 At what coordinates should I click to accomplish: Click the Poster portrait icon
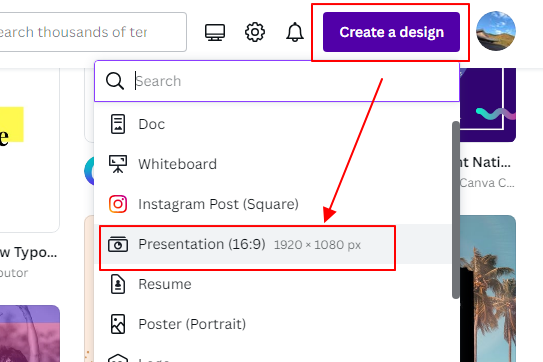click(118, 324)
